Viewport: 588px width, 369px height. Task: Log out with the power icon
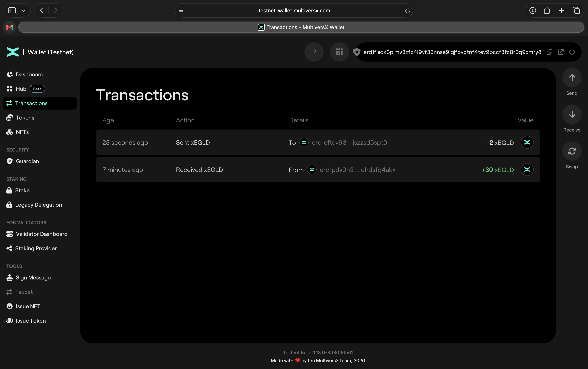point(572,52)
